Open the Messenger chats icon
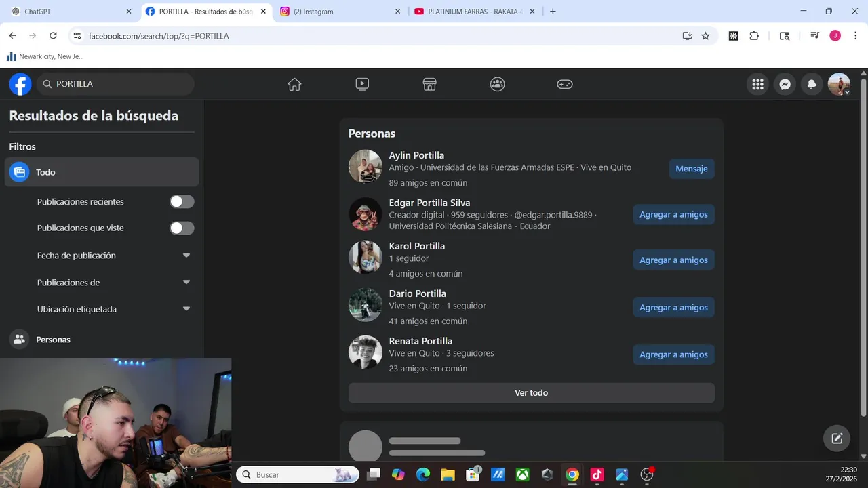 pyautogui.click(x=785, y=84)
